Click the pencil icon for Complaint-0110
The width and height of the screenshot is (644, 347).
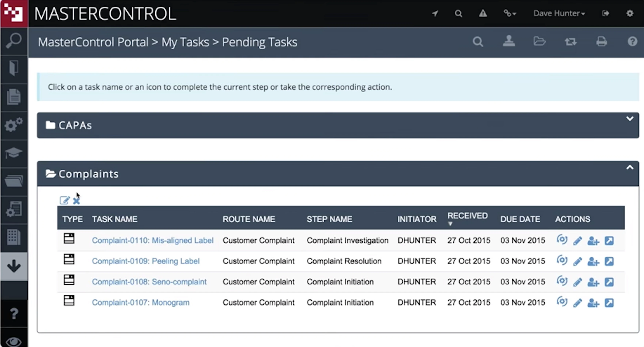577,241
